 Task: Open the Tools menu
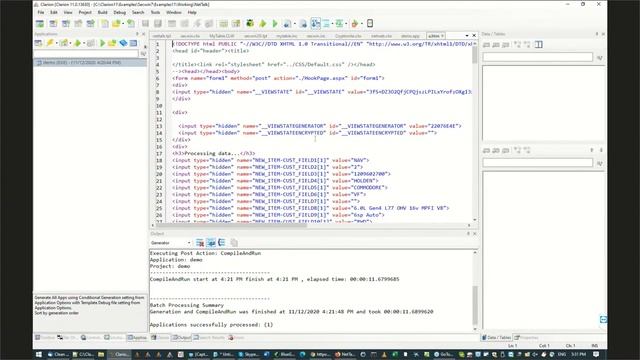156,13
